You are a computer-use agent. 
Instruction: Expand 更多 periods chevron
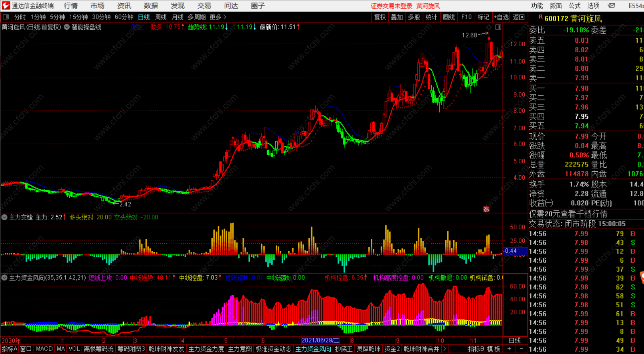[x=225, y=17]
